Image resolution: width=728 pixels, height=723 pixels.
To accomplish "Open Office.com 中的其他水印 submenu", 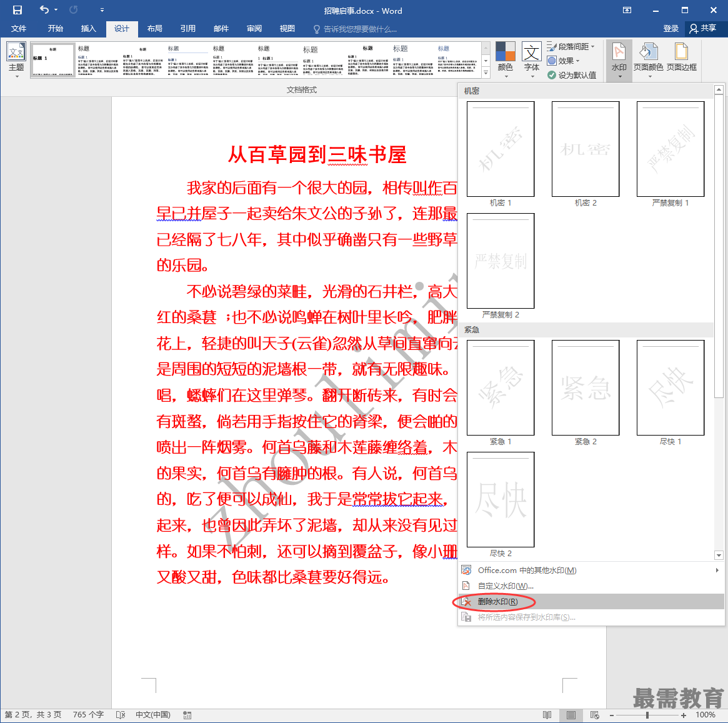I will (591, 571).
